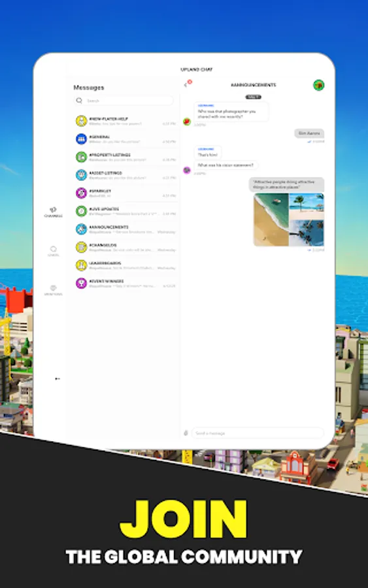Click the #GENERAL channel name text
368x588 pixels.
(x=99, y=137)
